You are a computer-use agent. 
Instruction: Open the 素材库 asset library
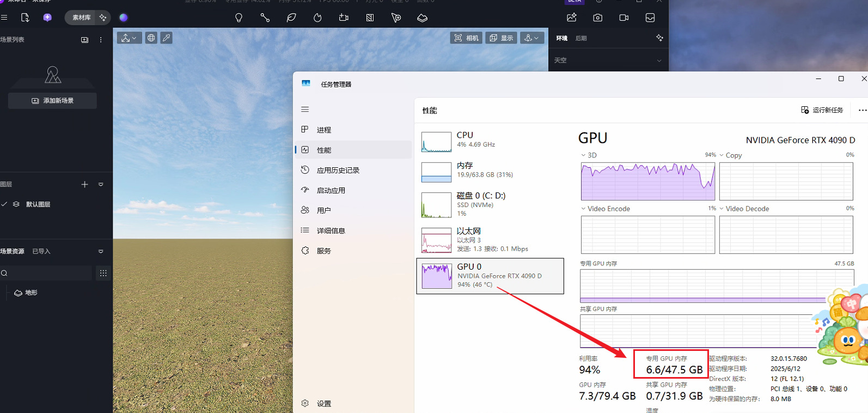point(81,17)
